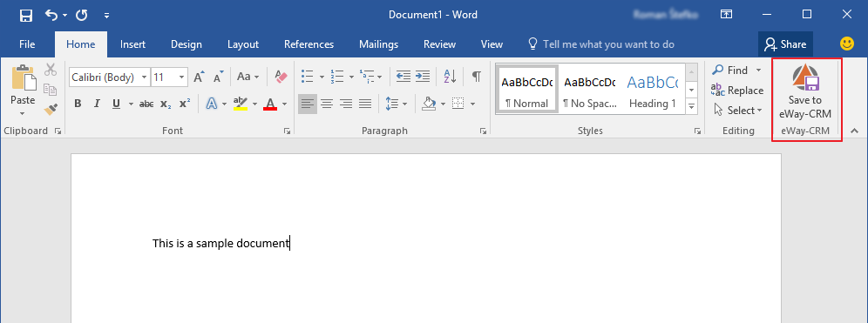Viewport: 868px width, 323px height.
Task: Click the Numbering list icon
Action: (337, 77)
